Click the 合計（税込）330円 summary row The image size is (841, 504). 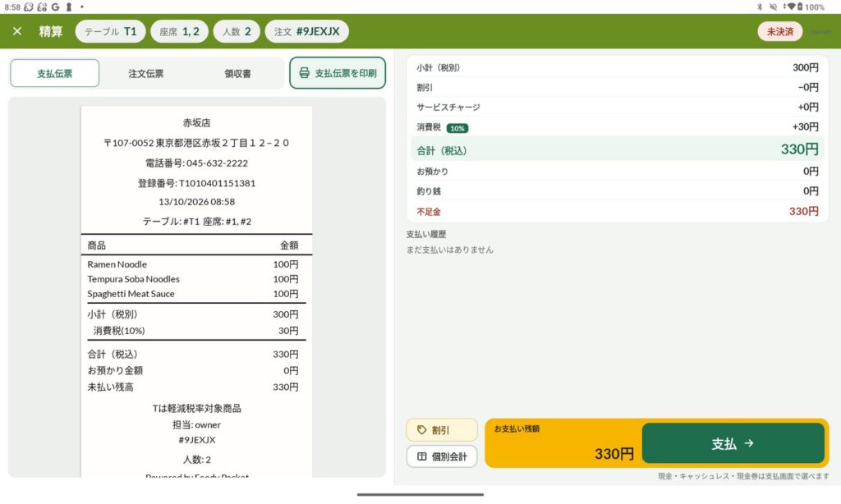618,149
